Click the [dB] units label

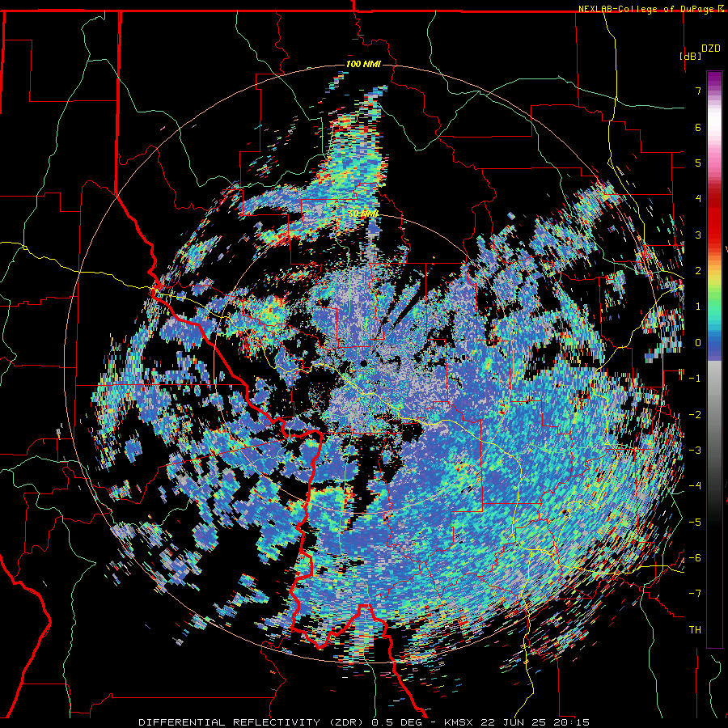pyautogui.click(x=691, y=56)
